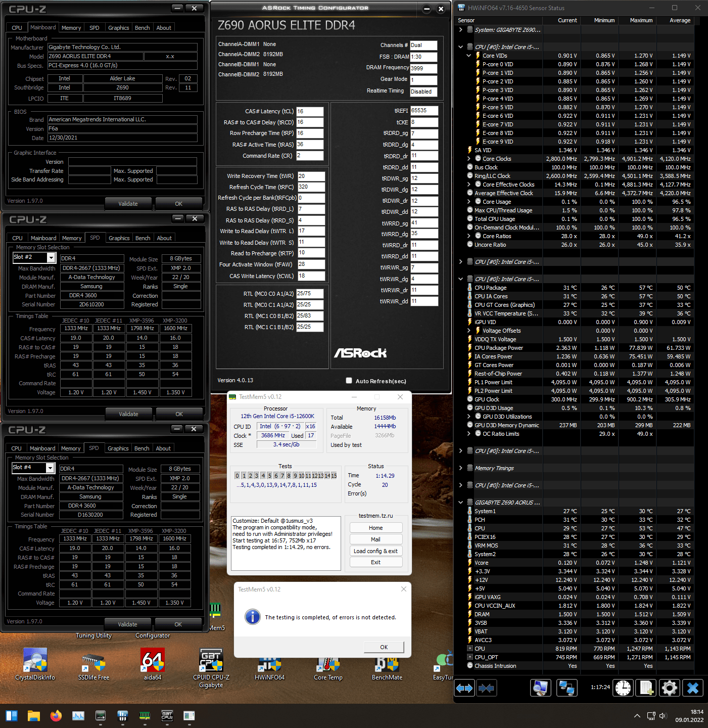Image resolution: width=708 pixels, height=728 pixels.
Task: Switch to Memory tab in top CPU-Z window
Action: [x=71, y=28]
